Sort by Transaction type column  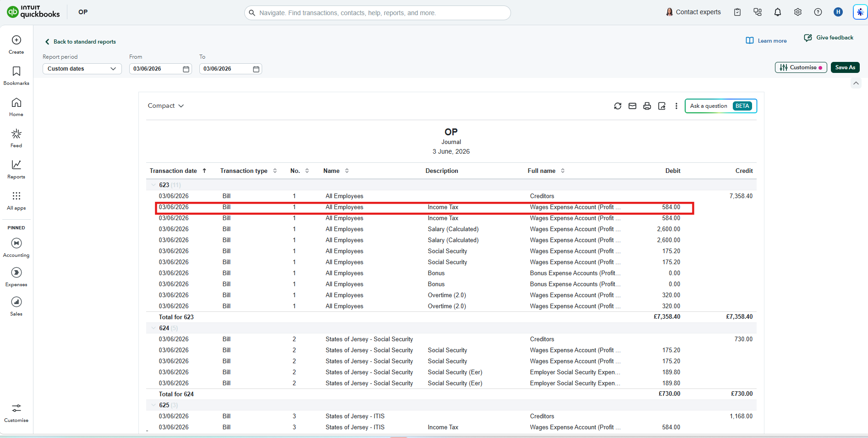[x=248, y=171]
